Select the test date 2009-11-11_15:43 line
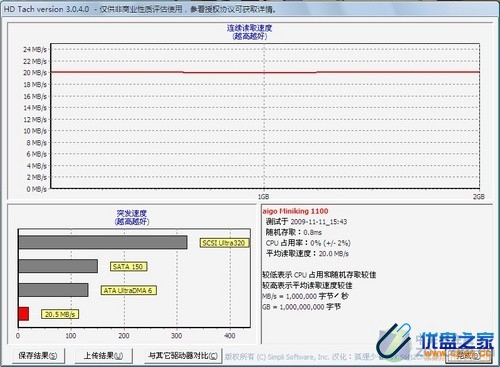 (307, 222)
